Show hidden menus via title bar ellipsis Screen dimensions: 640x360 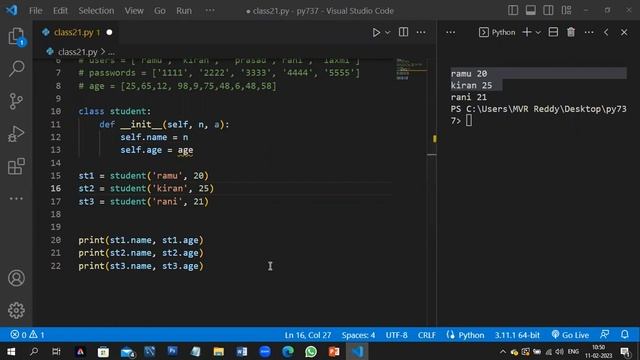pyautogui.click(x=210, y=11)
